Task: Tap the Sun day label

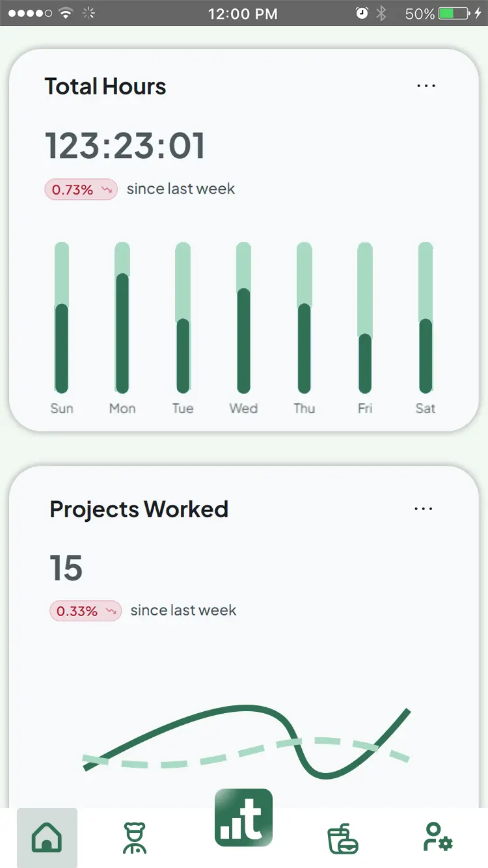Action: pyautogui.click(x=62, y=409)
